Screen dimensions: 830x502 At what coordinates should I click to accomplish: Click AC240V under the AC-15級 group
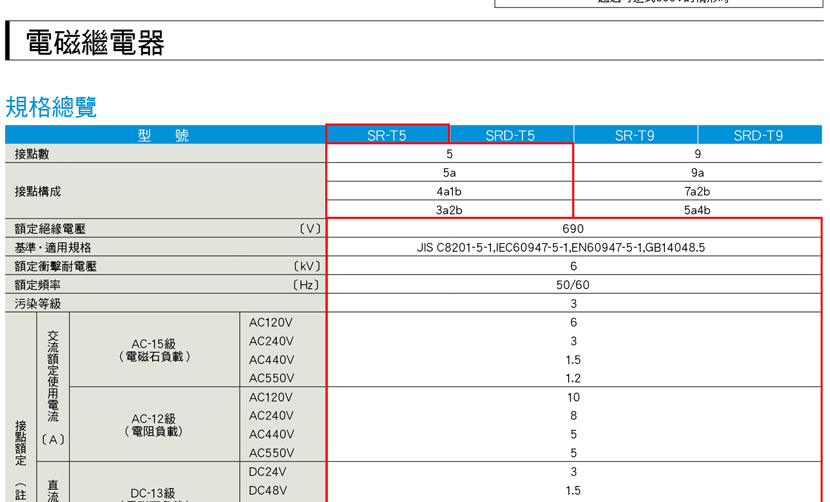[271, 341]
